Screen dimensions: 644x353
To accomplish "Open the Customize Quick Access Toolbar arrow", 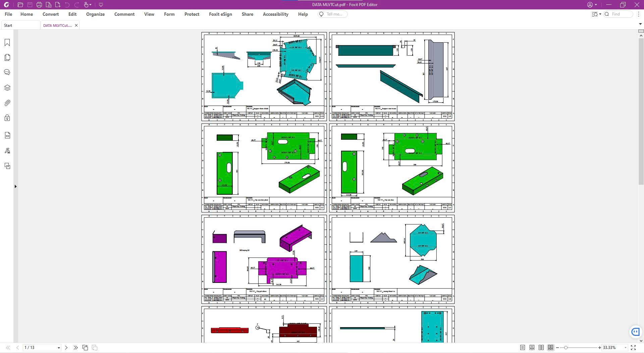I will point(101,5).
